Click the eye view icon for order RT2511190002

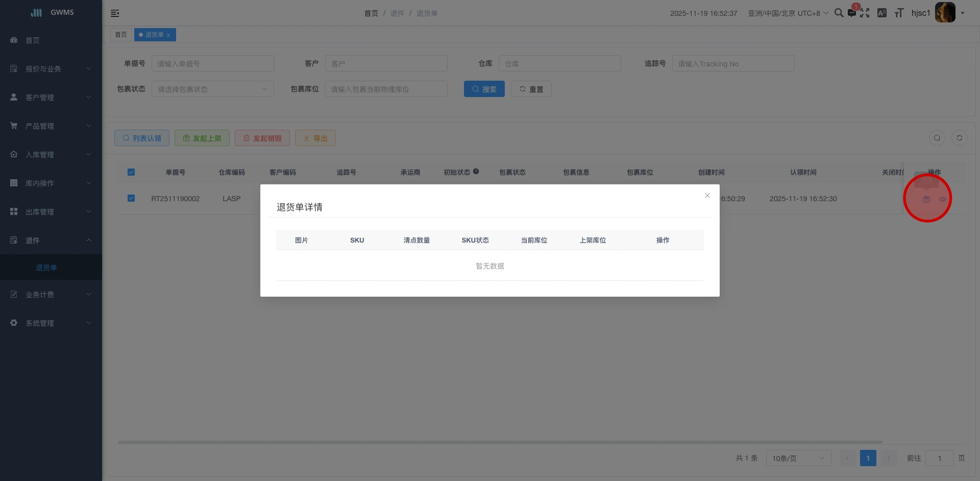[943, 199]
